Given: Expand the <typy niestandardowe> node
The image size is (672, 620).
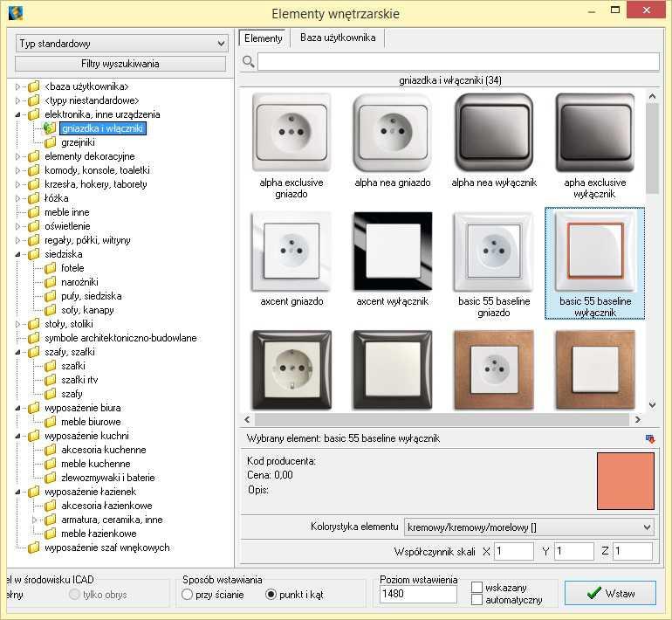Looking at the screenshot, I should [x=17, y=100].
